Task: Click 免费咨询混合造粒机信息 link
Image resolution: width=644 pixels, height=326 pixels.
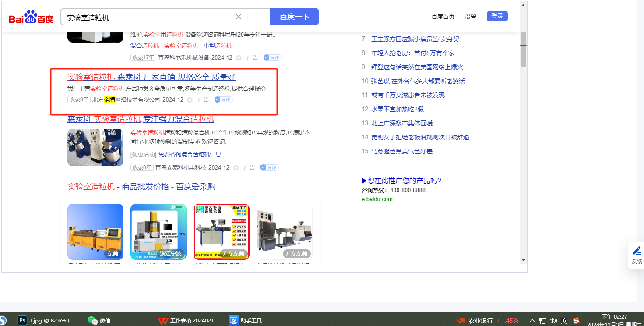Action: (190, 154)
